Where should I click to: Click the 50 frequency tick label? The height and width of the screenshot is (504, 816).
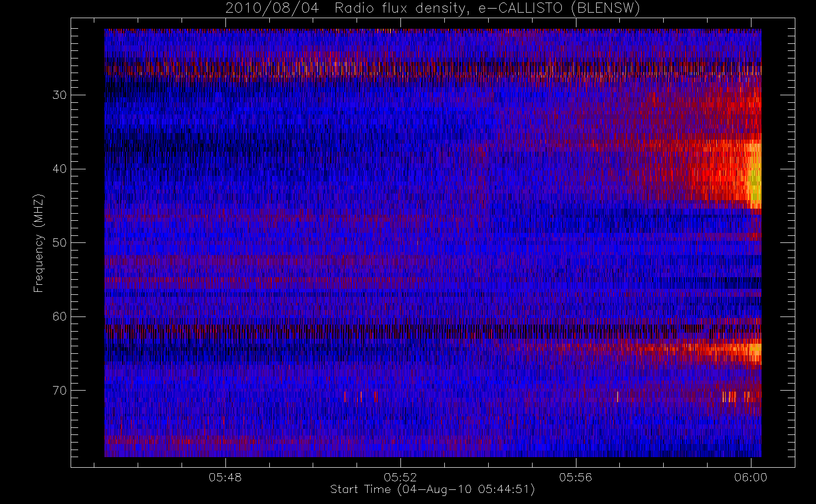(x=60, y=242)
